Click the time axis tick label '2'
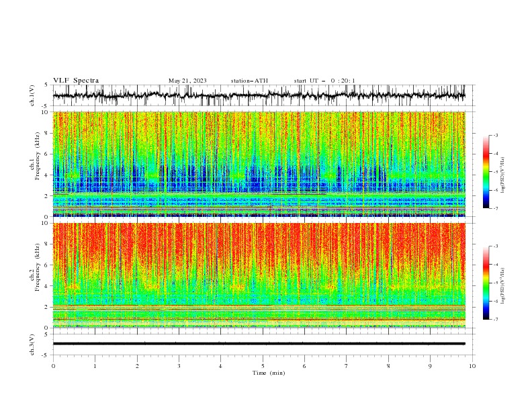This screenshot has height=411, width=532. [137, 366]
